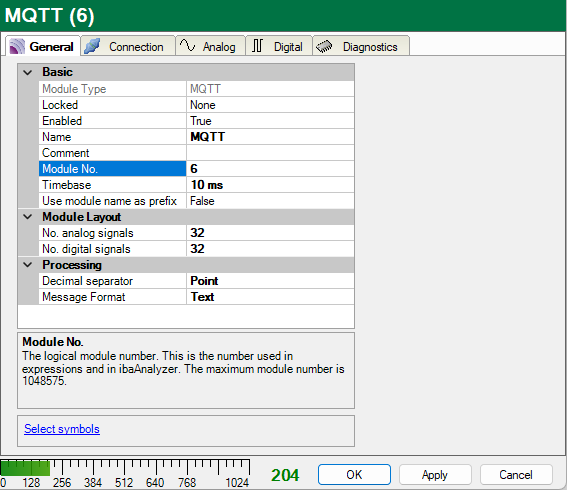Open the Diagnostics tab
567x490 pixels.
click(x=361, y=46)
